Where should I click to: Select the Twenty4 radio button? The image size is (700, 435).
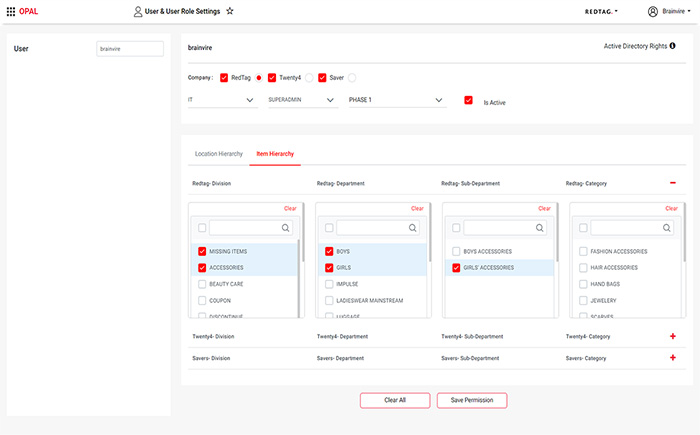coord(309,78)
